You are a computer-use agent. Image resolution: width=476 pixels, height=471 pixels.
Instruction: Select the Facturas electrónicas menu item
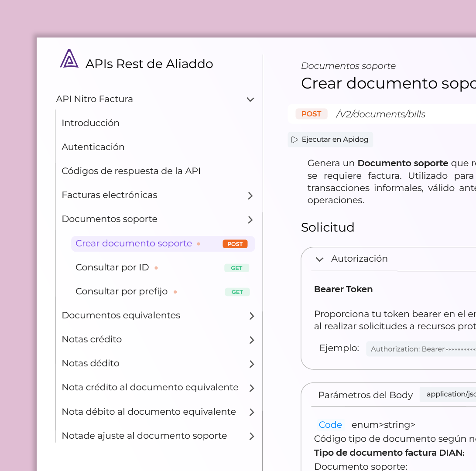pos(109,195)
